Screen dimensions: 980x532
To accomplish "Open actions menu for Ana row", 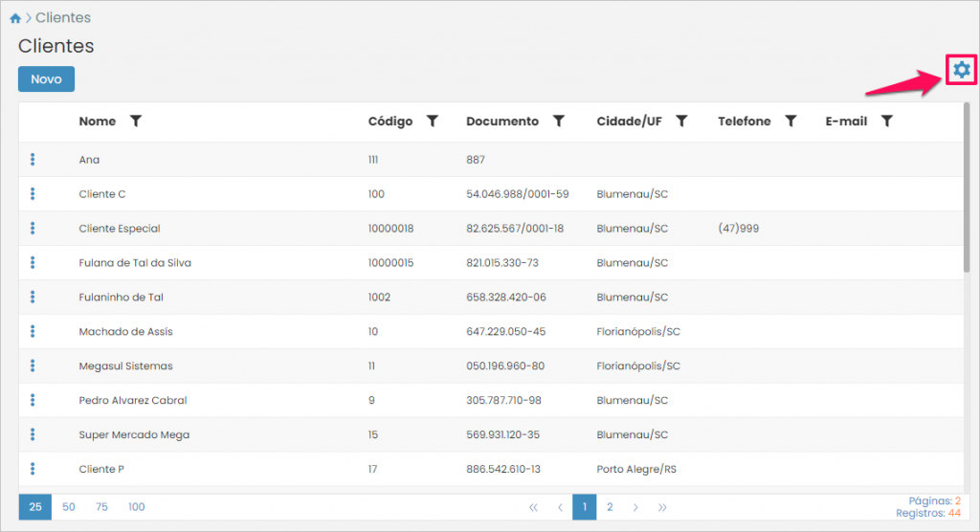I will pyautogui.click(x=33, y=160).
